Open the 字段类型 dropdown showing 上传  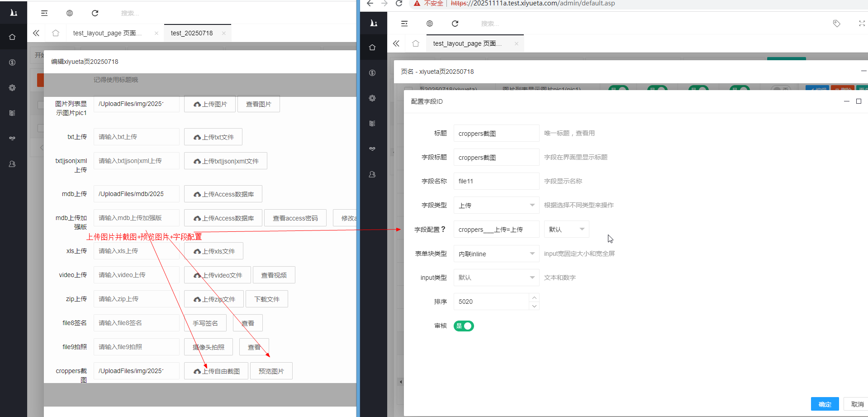496,205
